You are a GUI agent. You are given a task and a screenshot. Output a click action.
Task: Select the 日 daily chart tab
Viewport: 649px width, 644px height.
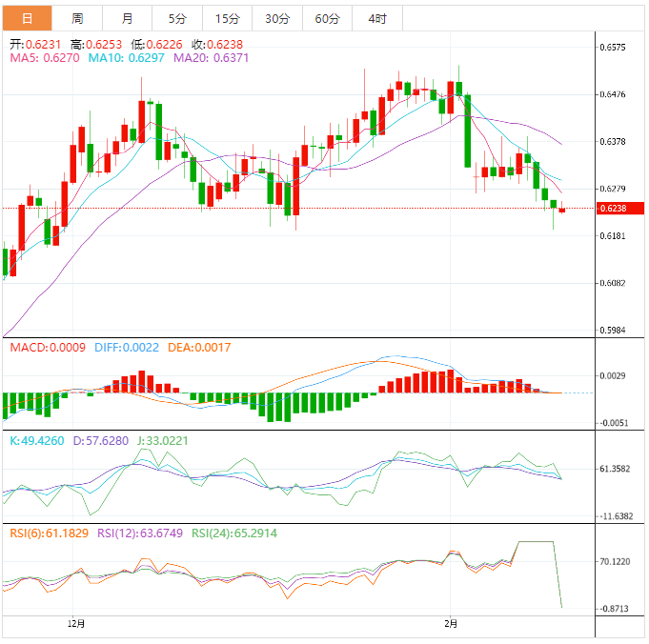click(x=27, y=18)
